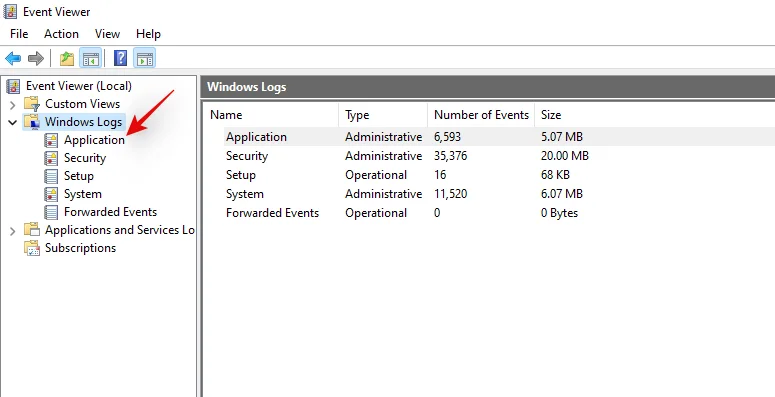
Task: Select Forwarded Events in the tree
Action: tap(110, 212)
